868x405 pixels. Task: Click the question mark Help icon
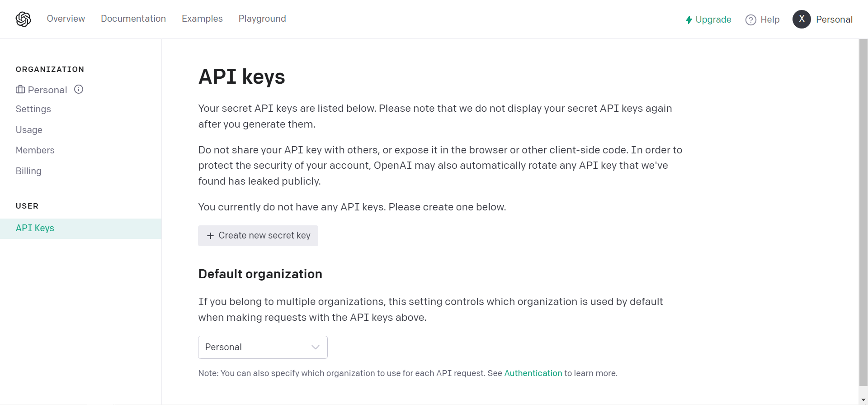coord(750,20)
